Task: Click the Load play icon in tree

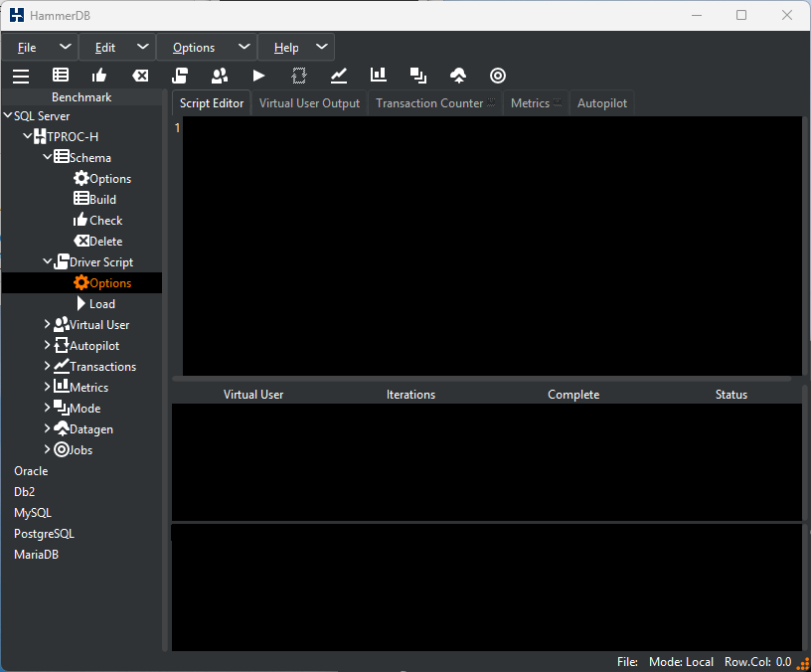Action: 81,303
